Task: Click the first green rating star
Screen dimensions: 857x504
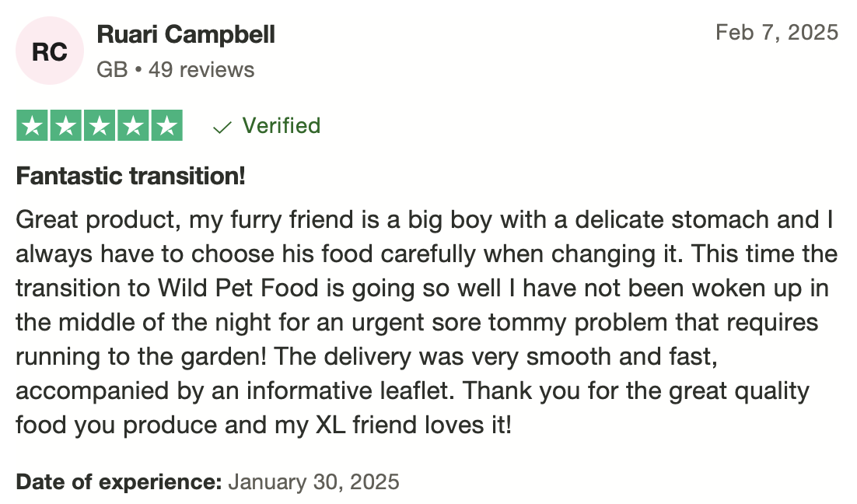Action: pyautogui.click(x=32, y=126)
